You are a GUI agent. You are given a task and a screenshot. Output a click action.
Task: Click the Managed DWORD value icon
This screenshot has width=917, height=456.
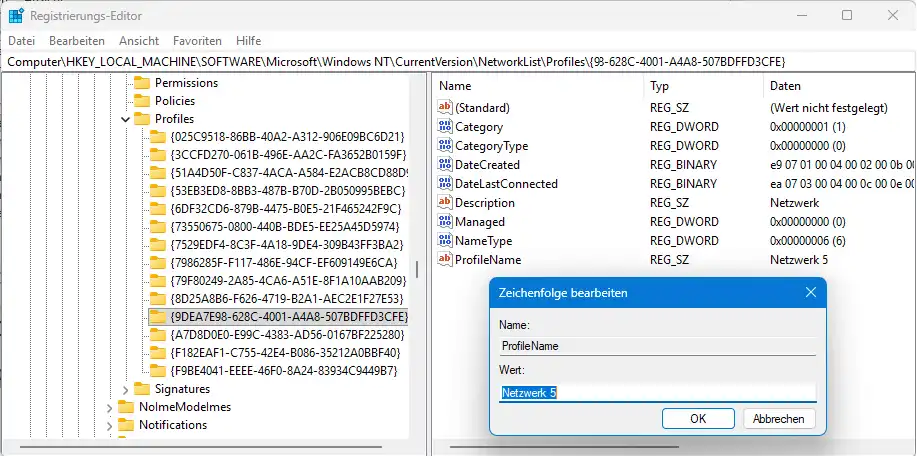(x=445, y=222)
